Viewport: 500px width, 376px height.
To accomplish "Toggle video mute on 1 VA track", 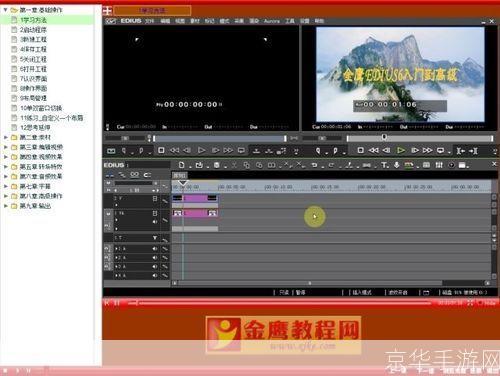I will pyautogui.click(x=155, y=213).
